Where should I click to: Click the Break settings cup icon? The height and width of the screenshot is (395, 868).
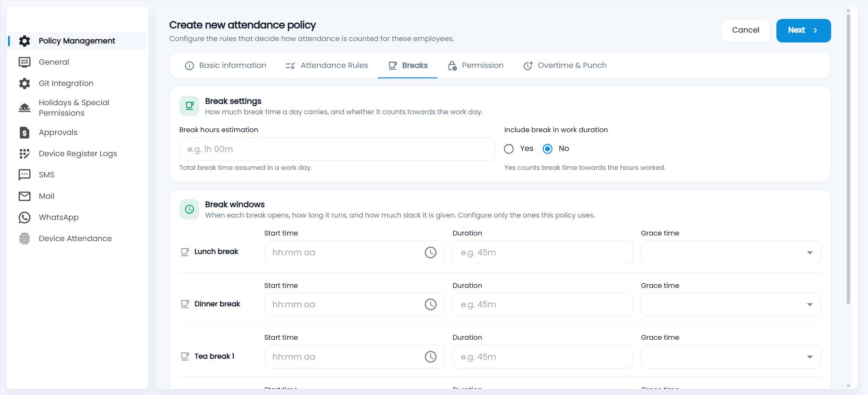[189, 106]
